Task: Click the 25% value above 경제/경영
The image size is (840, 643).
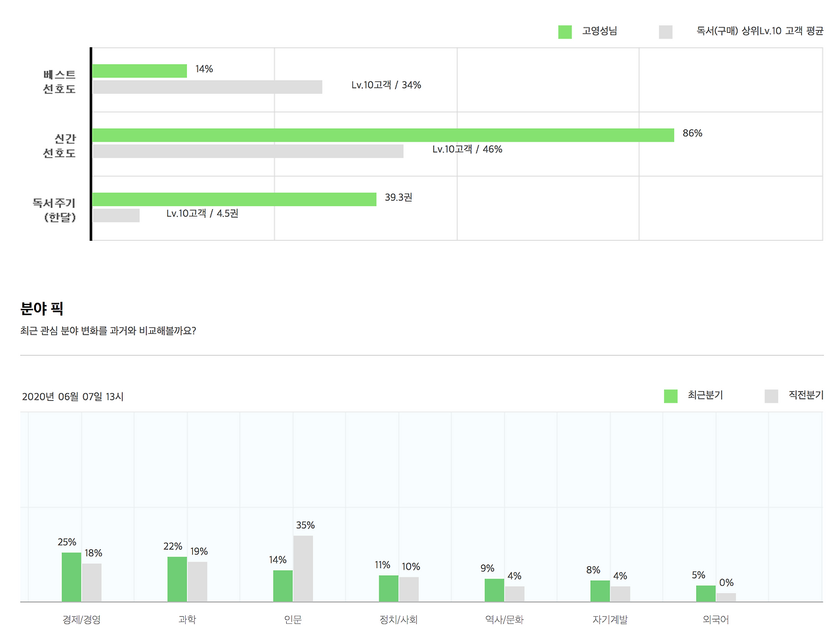Action: pyautogui.click(x=67, y=542)
